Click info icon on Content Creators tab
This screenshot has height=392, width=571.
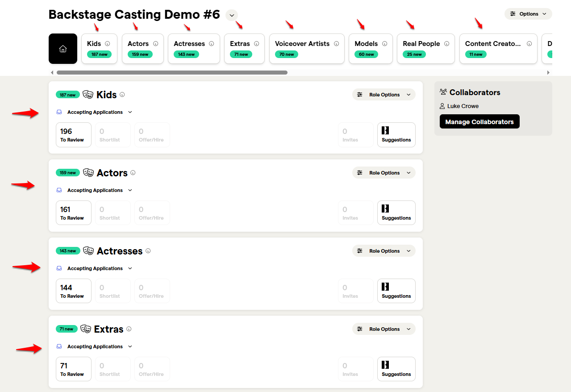[x=529, y=44]
